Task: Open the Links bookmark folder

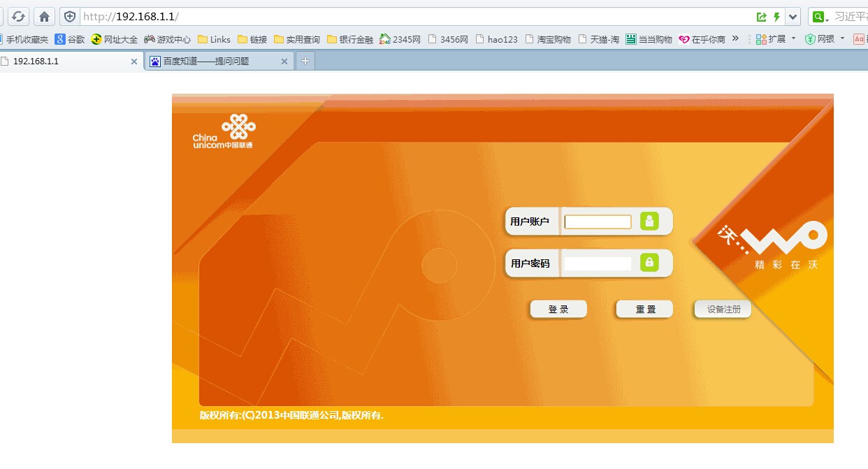Action: (x=215, y=39)
